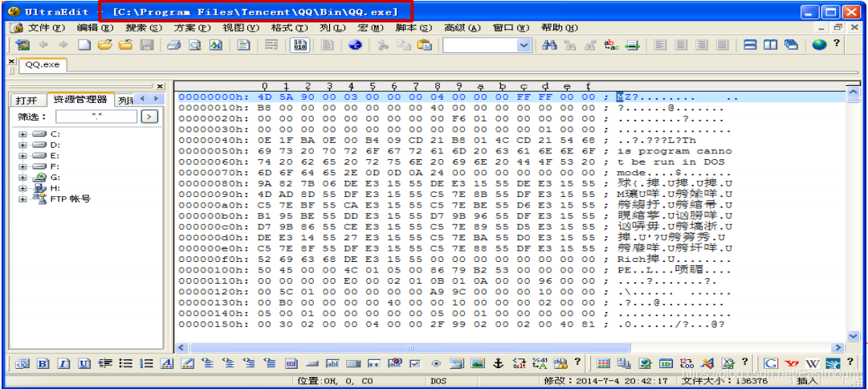Click the 4D byte at offset 00000000h
Viewport: 868px width, 389px height.
pyautogui.click(x=265, y=97)
